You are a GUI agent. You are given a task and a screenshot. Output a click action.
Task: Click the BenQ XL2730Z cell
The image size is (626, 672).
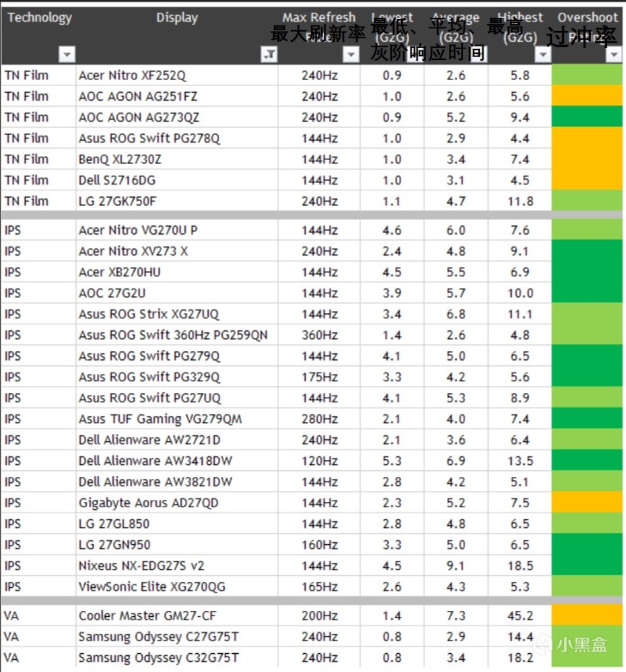pos(177,159)
